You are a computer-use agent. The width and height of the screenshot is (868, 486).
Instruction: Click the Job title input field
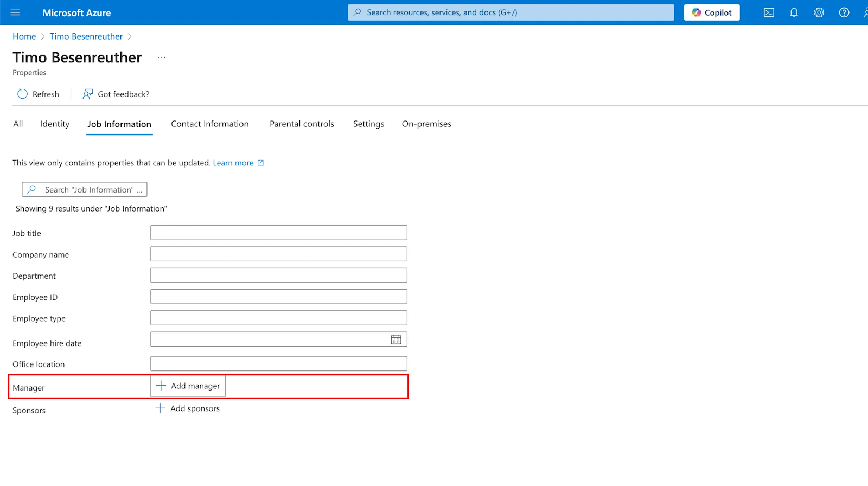coord(278,233)
